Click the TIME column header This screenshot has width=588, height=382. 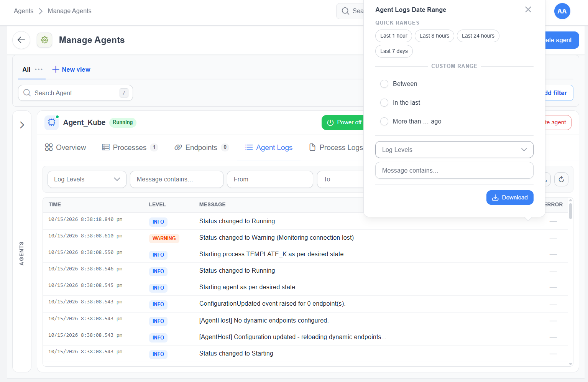(x=55, y=205)
